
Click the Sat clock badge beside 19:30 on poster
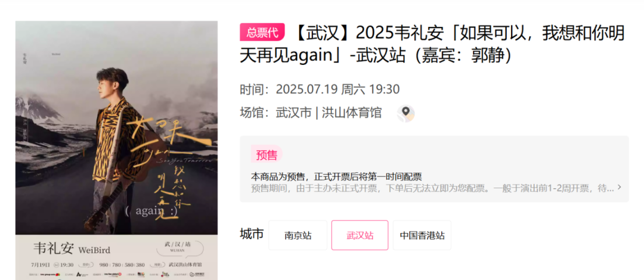click(x=56, y=265)
